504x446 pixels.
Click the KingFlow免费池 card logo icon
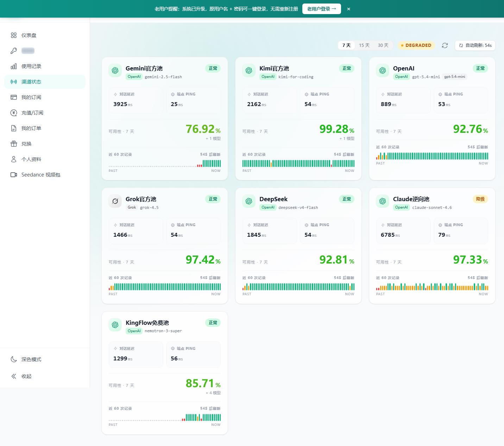(115, 325)
